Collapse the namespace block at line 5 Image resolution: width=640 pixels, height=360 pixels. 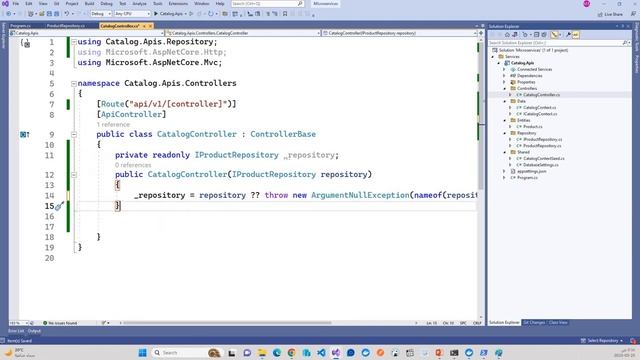point(74,83)
